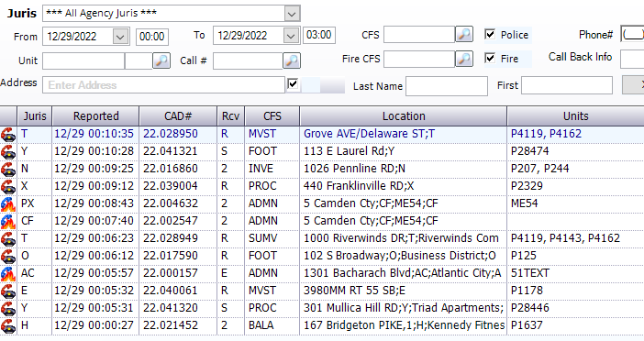Click the Fire CFS input field

pos(419,59)
